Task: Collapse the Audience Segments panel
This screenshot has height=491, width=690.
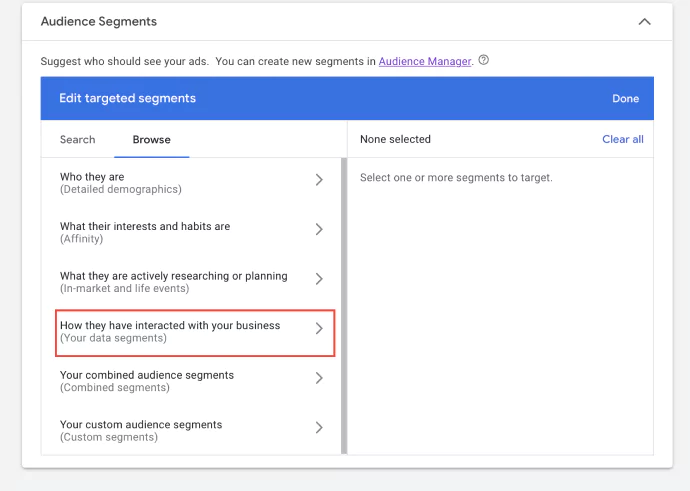Action: (x=644, y=22)
